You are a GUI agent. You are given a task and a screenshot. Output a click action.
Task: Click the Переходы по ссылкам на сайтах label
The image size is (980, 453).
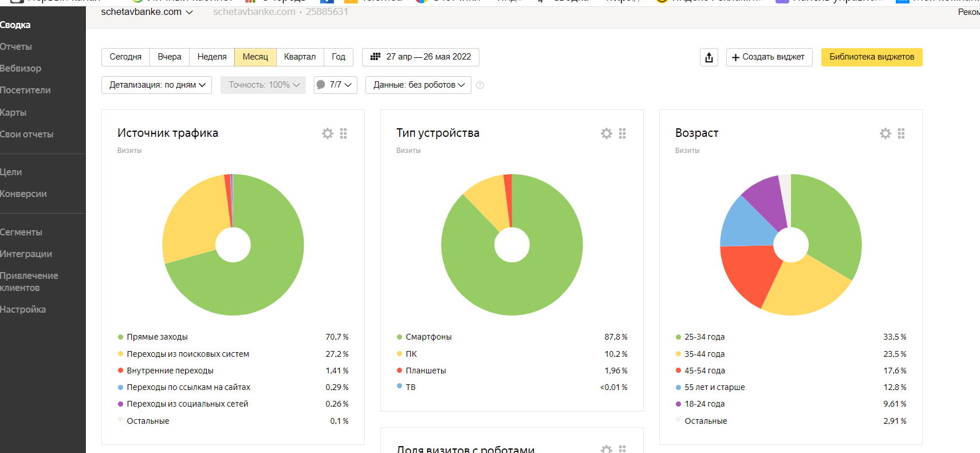(188, 387)
